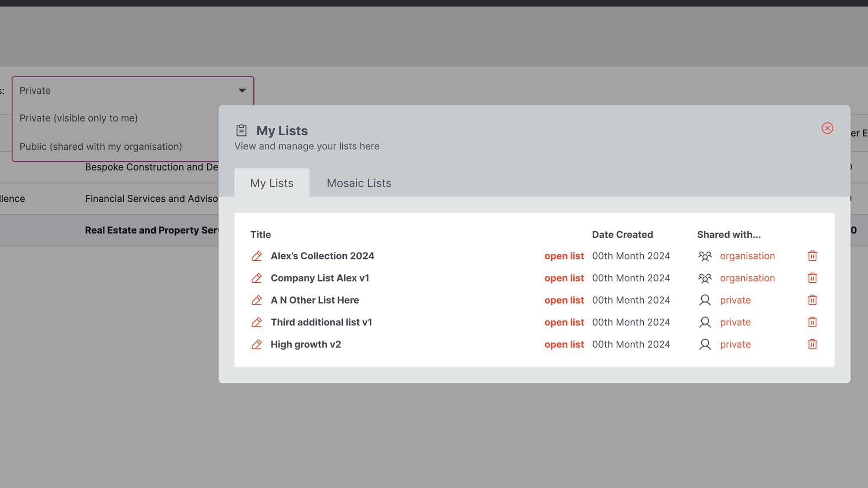
Task: Delete Company List Alex v1 list
Action: click(x=812, y=278)
